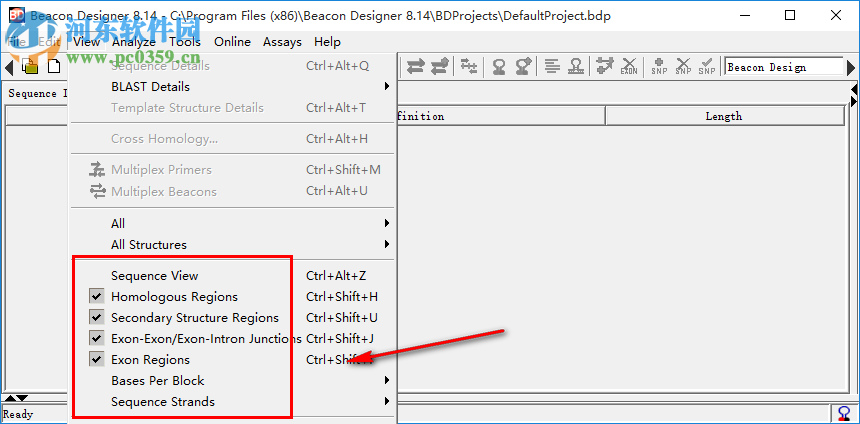Screen dimensions: 860x424
Task: Click the remove EXON toolbar icon
Action: click(629, 67)
